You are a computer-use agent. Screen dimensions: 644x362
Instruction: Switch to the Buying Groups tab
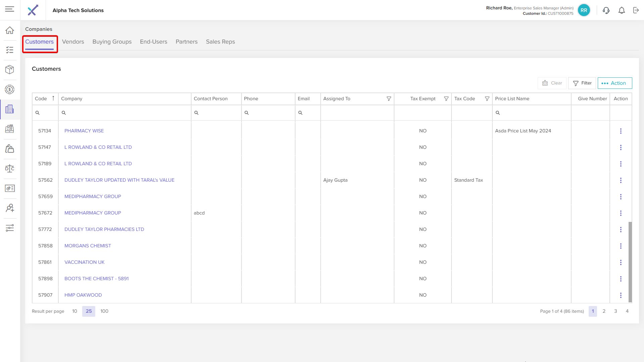point(112,42)
